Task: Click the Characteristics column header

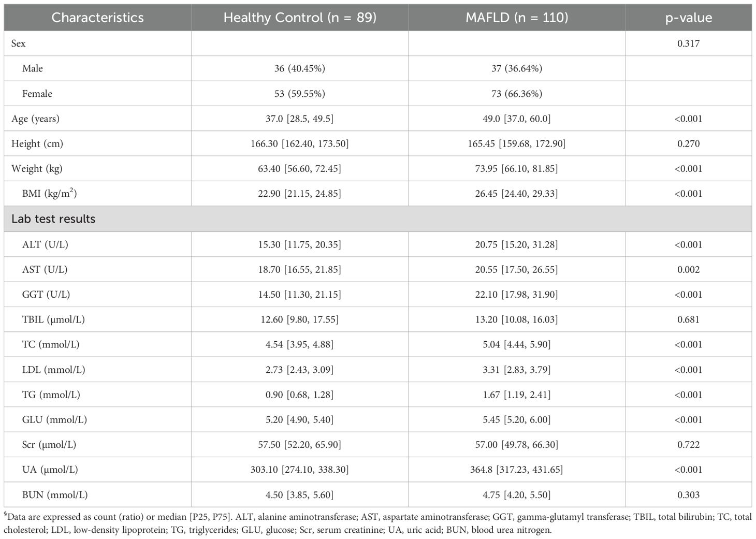Action: point(97,18)
